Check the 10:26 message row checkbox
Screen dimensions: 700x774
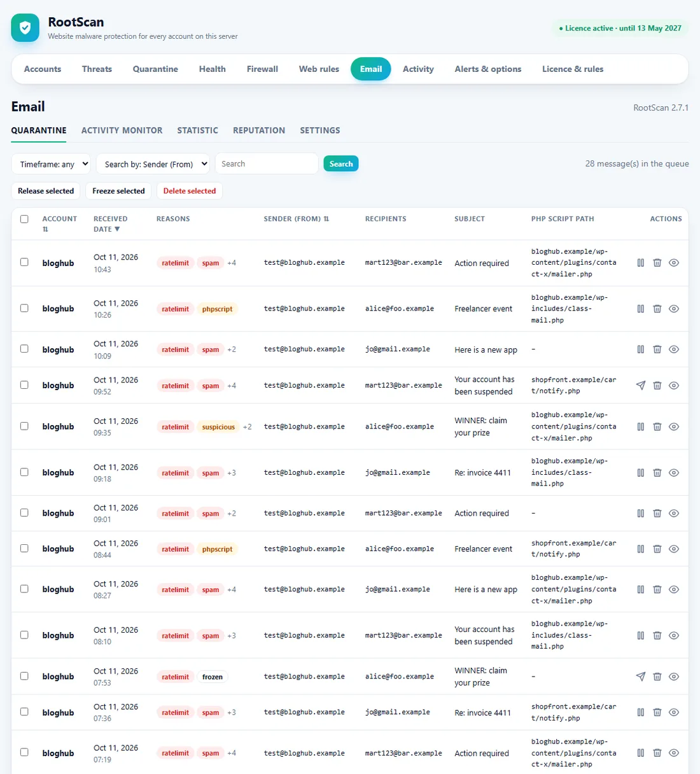click(x=24, y=308)
